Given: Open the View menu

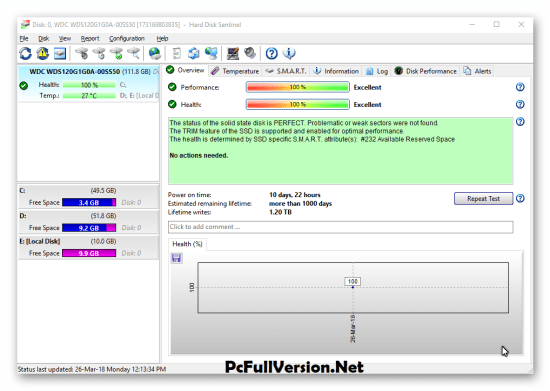Looking at the screenshot, I should [65, 39].
